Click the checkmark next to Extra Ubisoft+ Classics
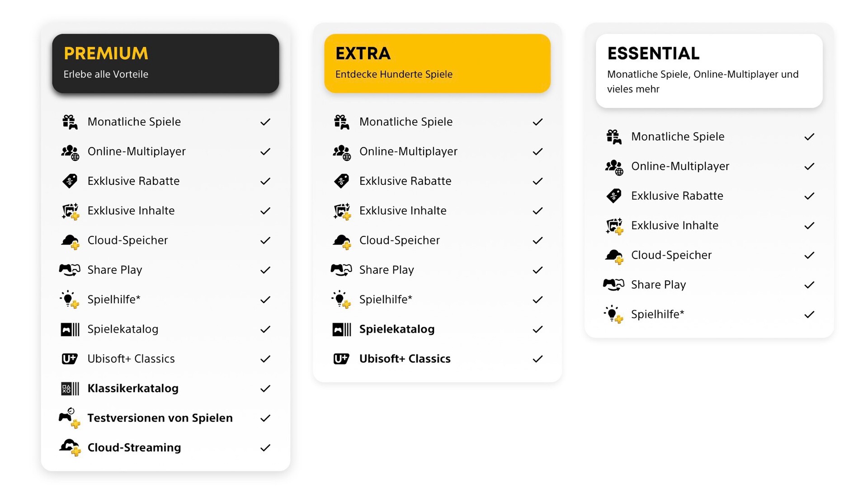Screen dimensions: 868x498 tap(538, 359)
